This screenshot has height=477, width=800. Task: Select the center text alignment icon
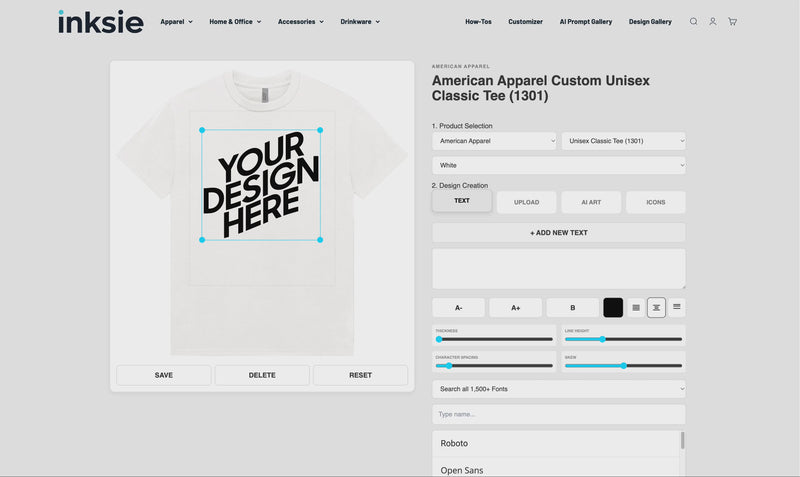click(656, 307)
